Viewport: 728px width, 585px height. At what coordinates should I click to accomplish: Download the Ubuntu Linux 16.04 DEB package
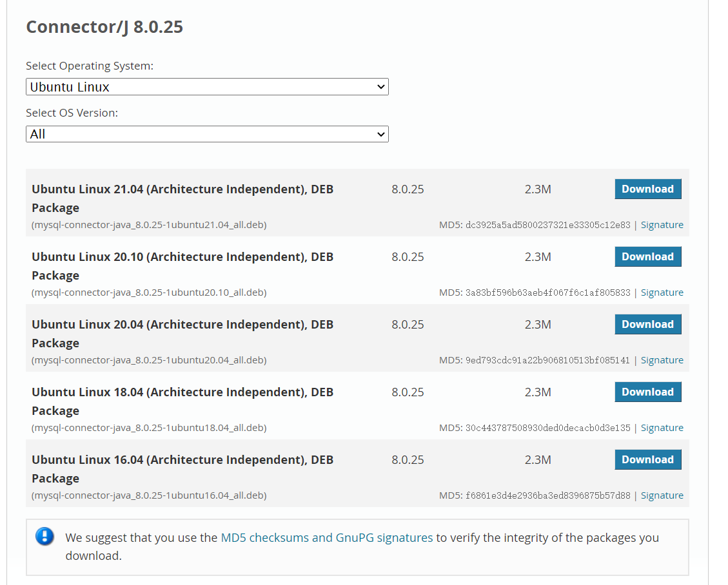[647, 460]
